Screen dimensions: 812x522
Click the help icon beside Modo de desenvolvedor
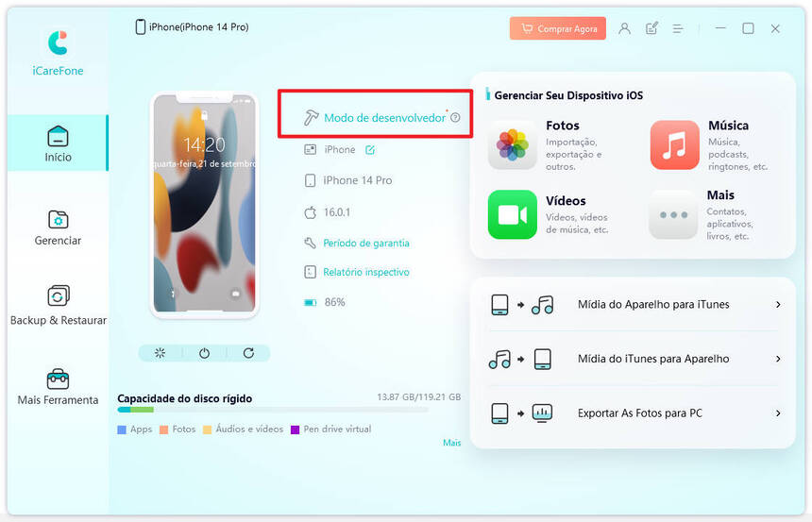[455, 118]
